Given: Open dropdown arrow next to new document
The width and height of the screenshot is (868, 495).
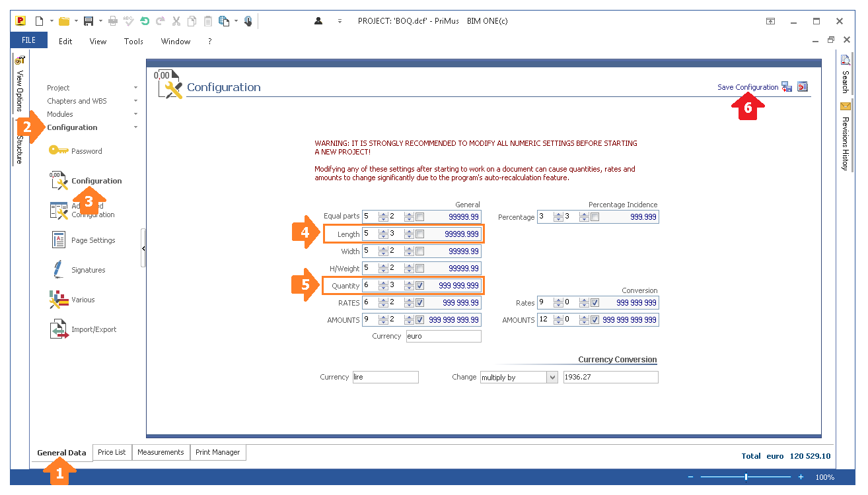Looking at the screenshot, I should coord(51,21).
